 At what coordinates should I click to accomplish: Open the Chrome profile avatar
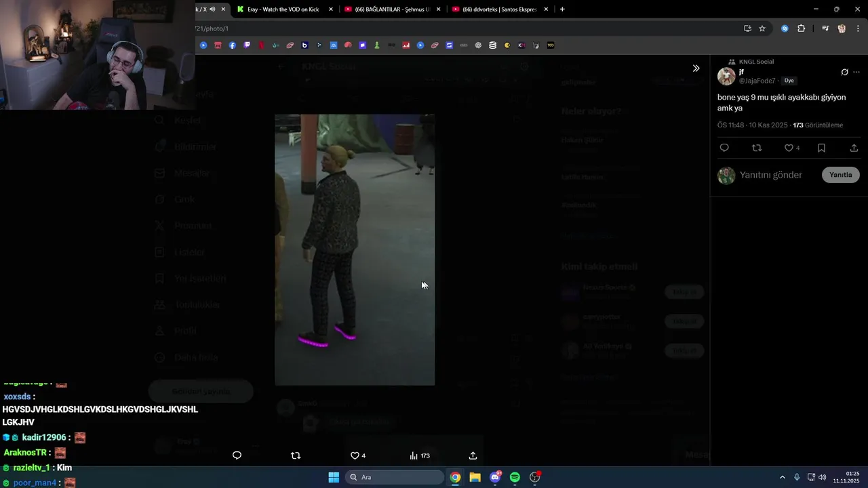coord(842,28)
